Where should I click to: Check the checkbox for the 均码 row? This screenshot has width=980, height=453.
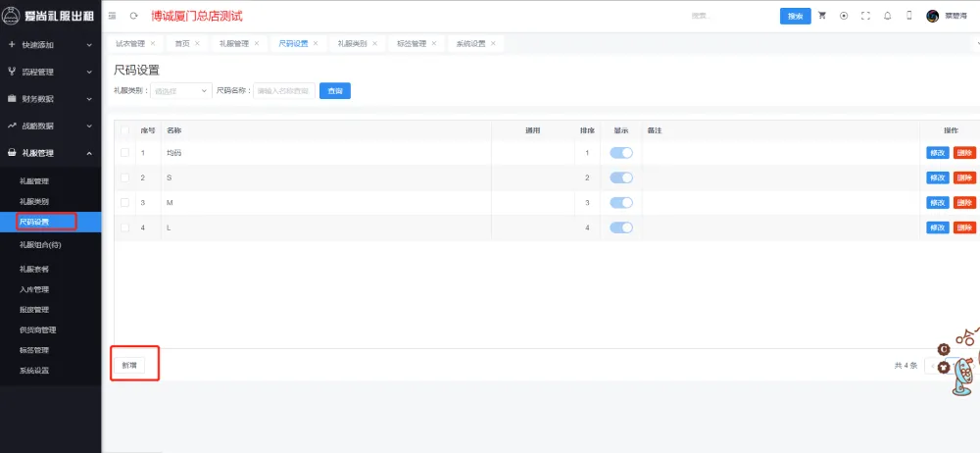124,153
